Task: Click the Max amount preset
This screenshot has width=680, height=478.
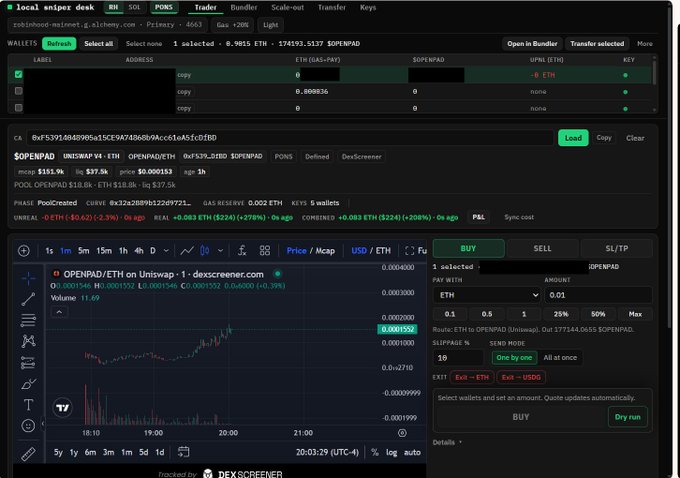Action: (x=635, y=314)
